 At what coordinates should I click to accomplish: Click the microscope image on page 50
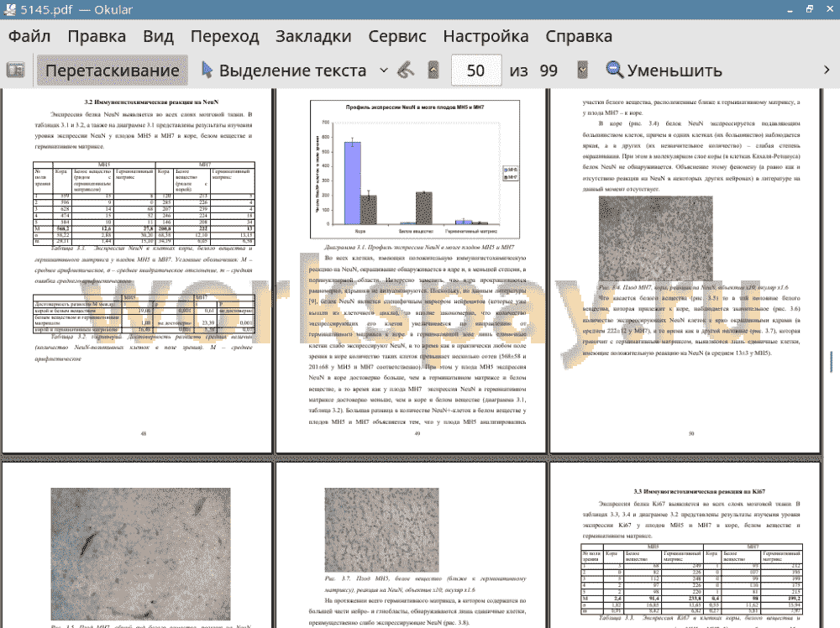[656, 238]
